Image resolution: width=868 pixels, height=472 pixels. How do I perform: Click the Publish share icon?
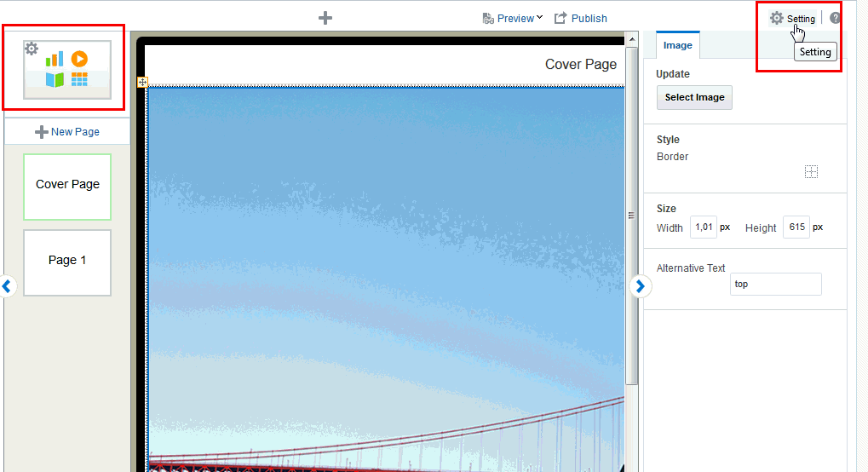pyautogui.click(x=560, y=18)
